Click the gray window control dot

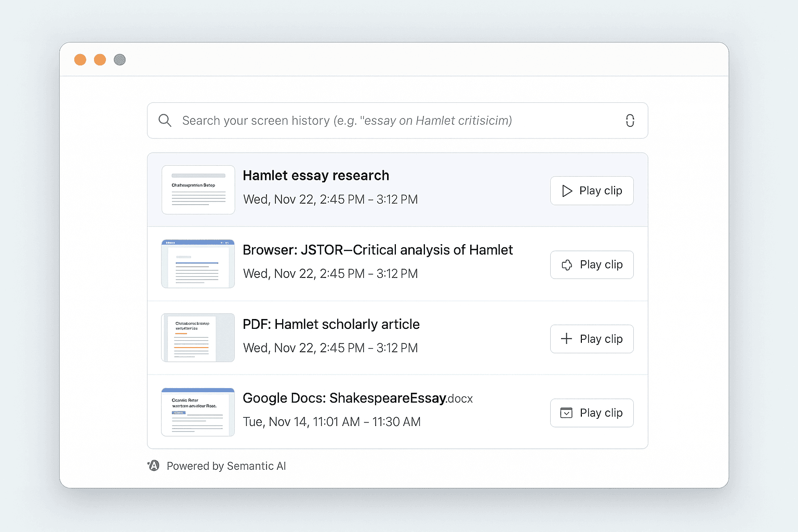pos(119,60)
